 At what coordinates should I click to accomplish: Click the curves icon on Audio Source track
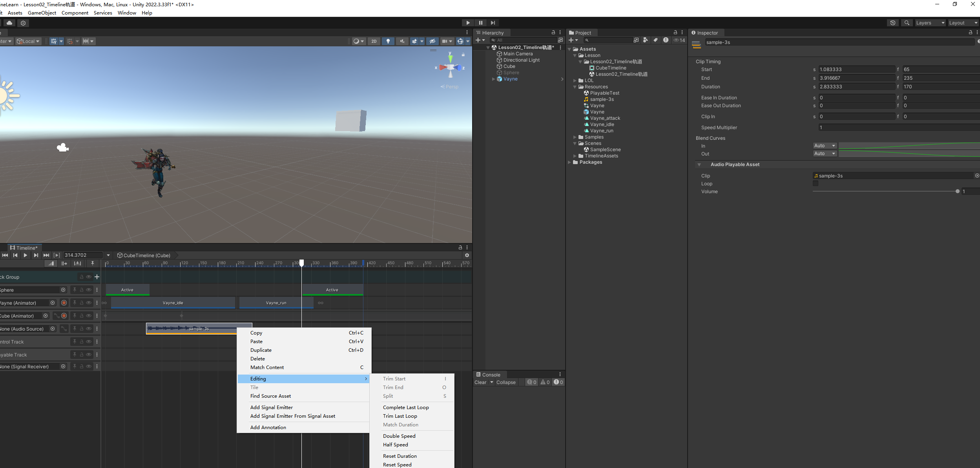[64, 329]
